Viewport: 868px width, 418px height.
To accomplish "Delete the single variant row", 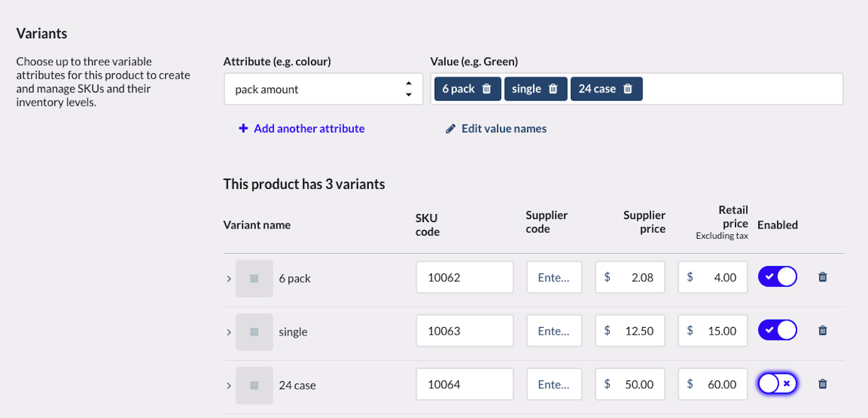I will [822, 330].
